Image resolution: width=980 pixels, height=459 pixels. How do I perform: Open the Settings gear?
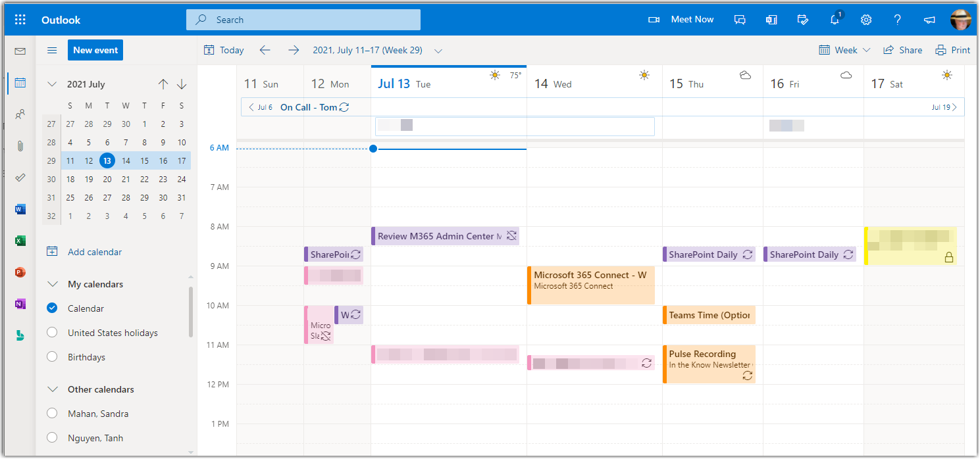click(x=865, y=19)
